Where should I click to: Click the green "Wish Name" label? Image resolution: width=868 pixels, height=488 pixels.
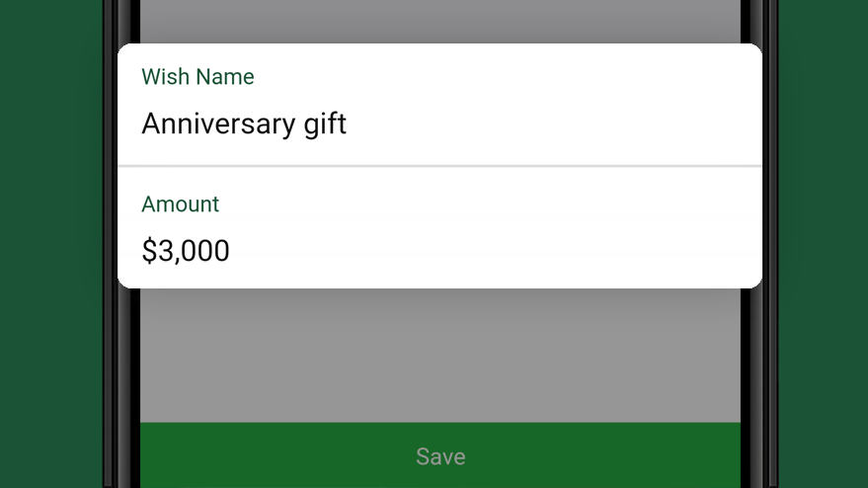pyautogui.click(x=197, y=76)
